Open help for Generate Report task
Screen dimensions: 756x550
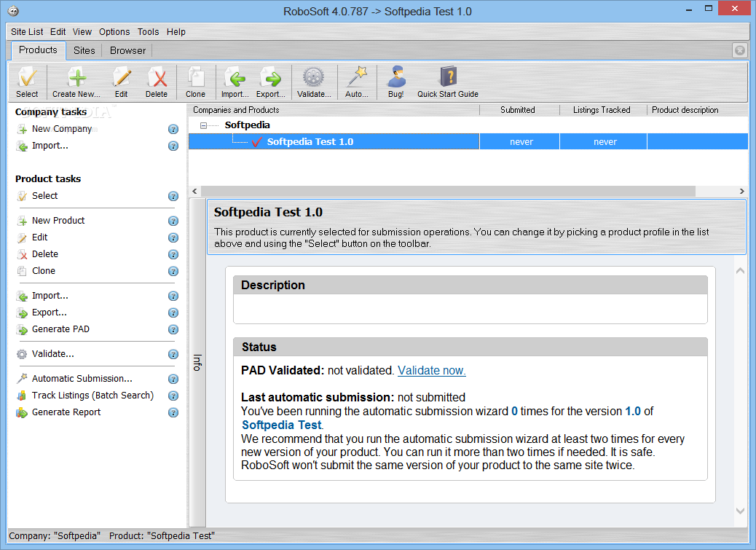(173, 412)
